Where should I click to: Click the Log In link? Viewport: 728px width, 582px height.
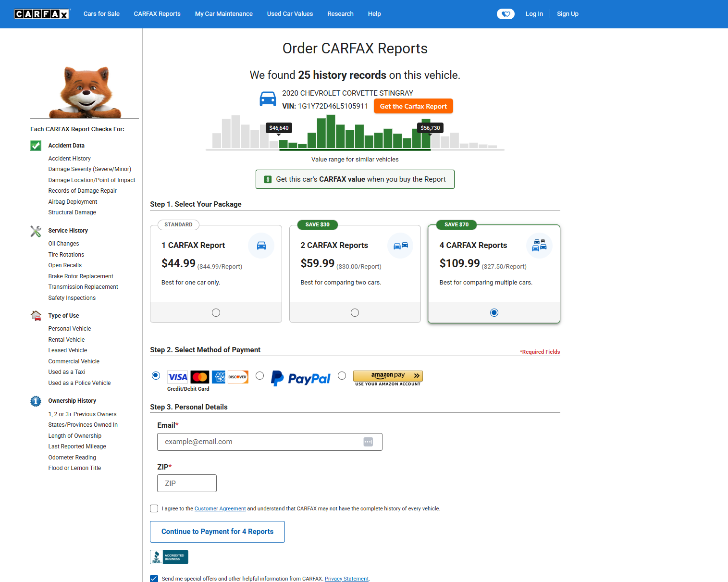tap(534, 14)
